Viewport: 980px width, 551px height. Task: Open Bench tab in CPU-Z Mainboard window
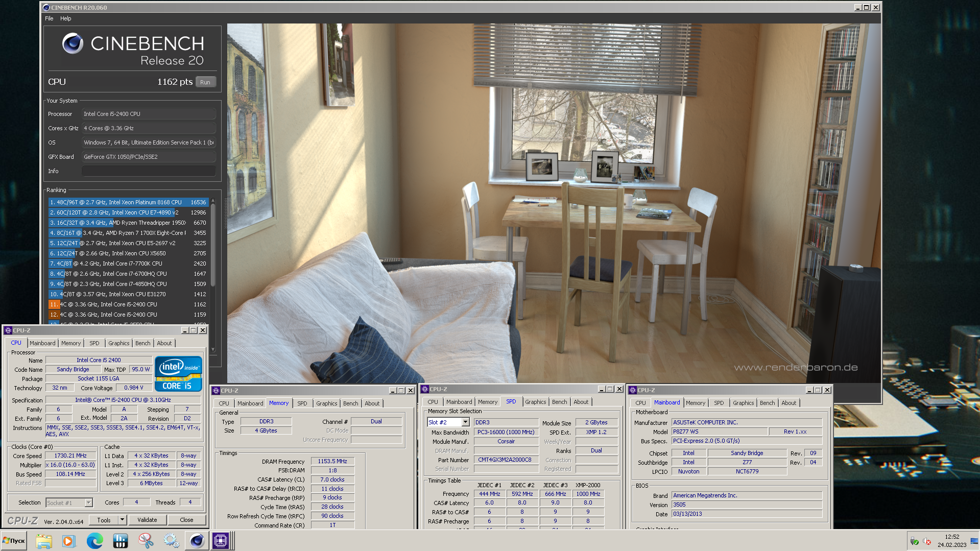(x=768, y=403)
